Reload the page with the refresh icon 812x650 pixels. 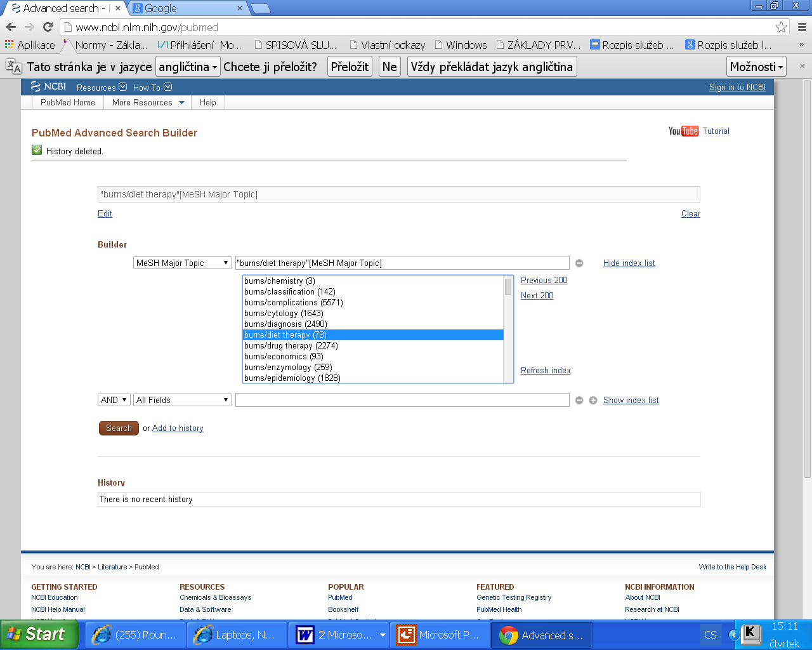(48, 27)
